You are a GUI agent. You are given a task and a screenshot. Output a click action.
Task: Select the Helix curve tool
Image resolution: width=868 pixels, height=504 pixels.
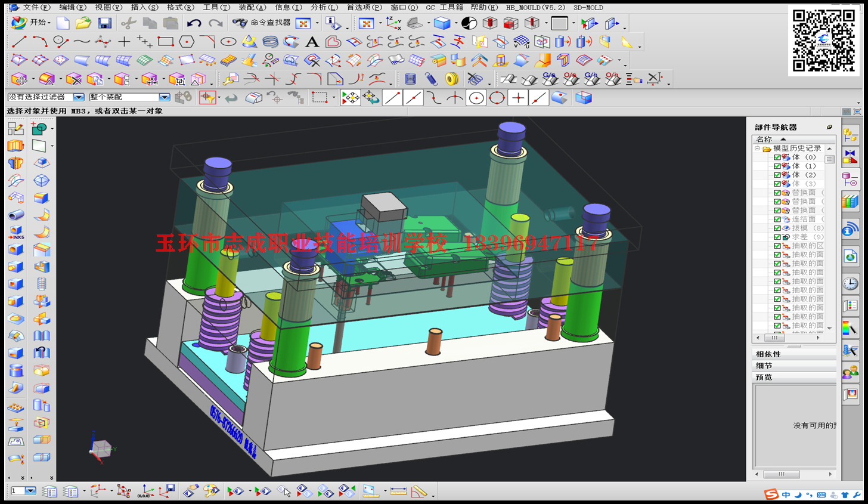[x=270, y=42]
